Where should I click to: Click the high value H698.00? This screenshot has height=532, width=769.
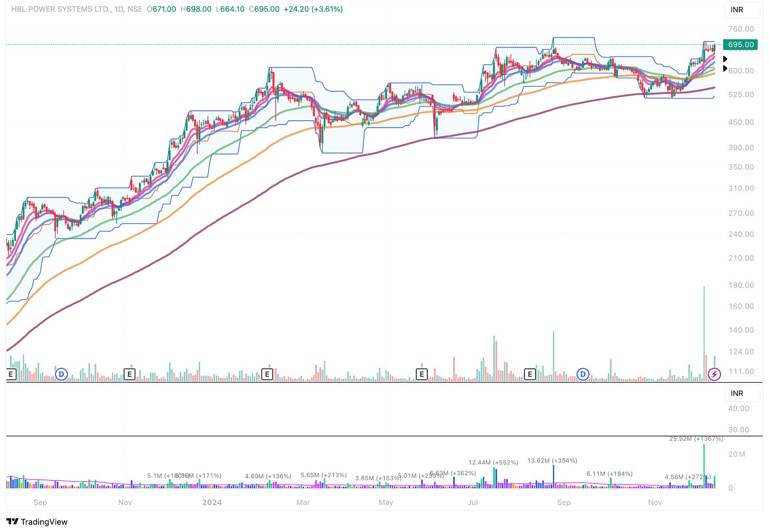click(196, 9)
